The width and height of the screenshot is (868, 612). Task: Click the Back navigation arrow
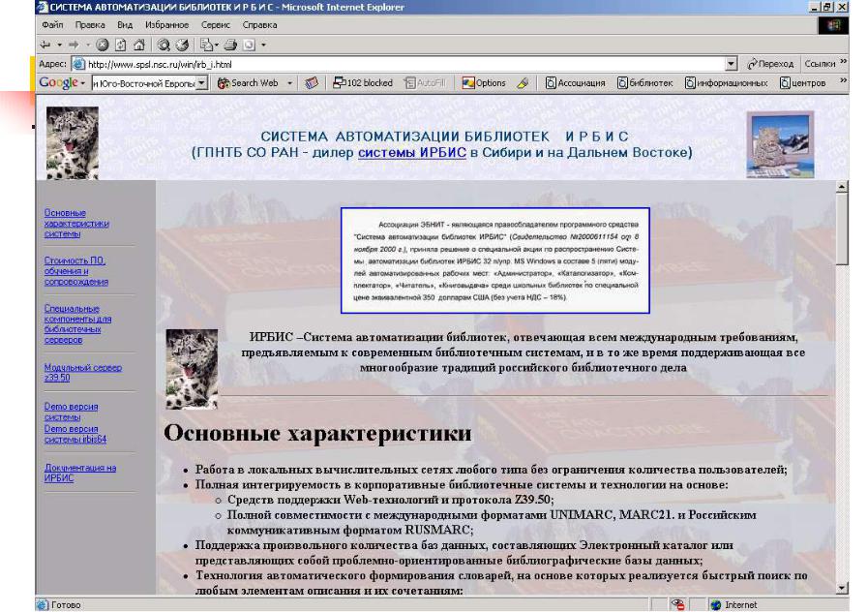click(x=45, y=45)
